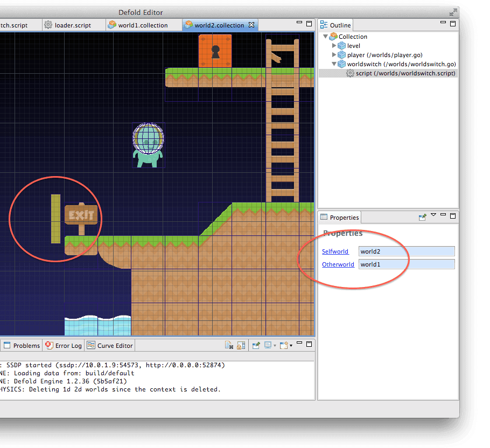Expand the player game object node
Image resolution: width=490 pixels, height=448 pixels.
point(334,55)
